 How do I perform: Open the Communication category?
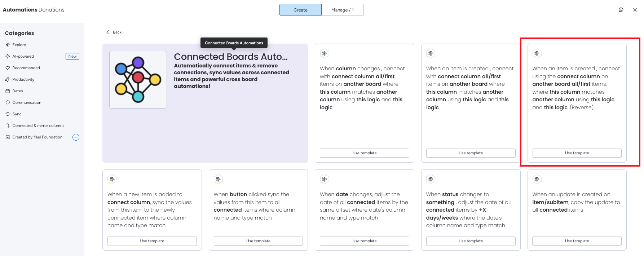(27, 102)
